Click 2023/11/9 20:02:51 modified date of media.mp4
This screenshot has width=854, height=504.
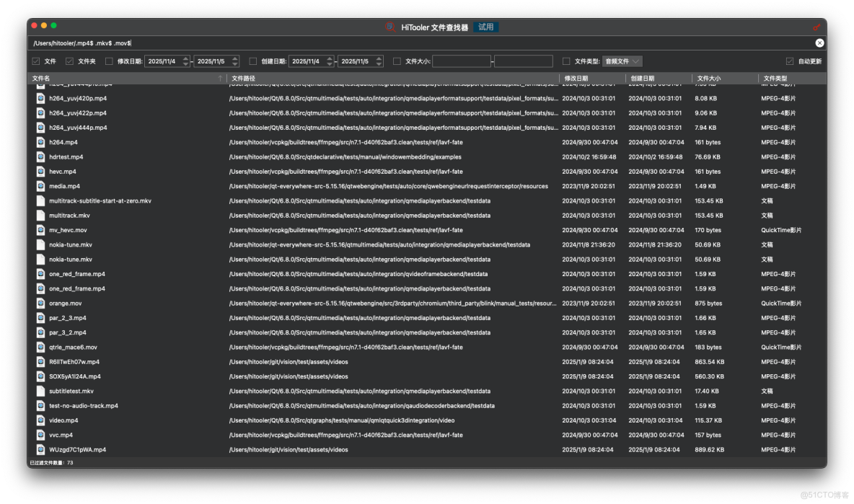click(589, 186)
